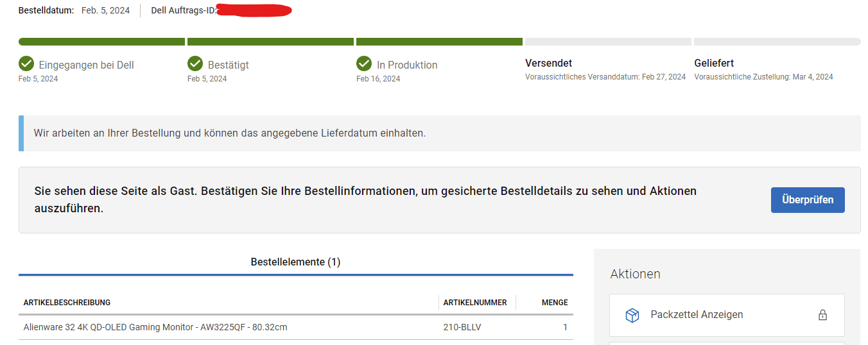Image resolution: width=868 pixels, height=345 pixels.
Task: Click the green checkmark for Bestätigt
Action: 195,63
